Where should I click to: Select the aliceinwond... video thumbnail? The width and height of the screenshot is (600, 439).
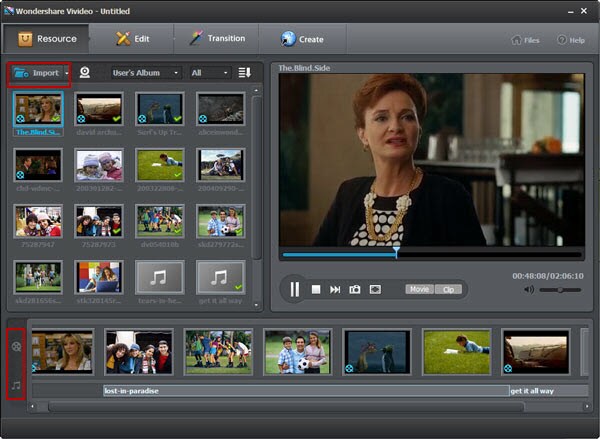[x=220, y=109]
